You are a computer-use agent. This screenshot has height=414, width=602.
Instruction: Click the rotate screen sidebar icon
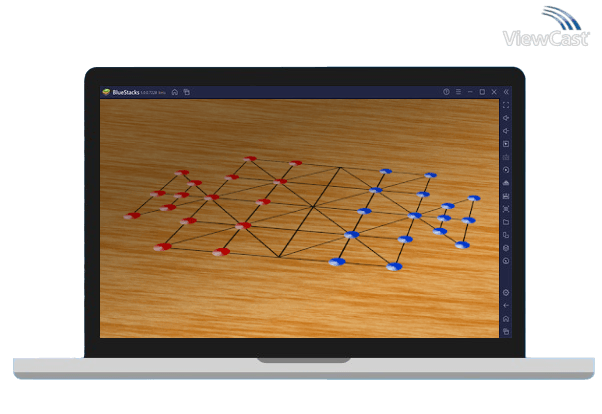(506, 170)
